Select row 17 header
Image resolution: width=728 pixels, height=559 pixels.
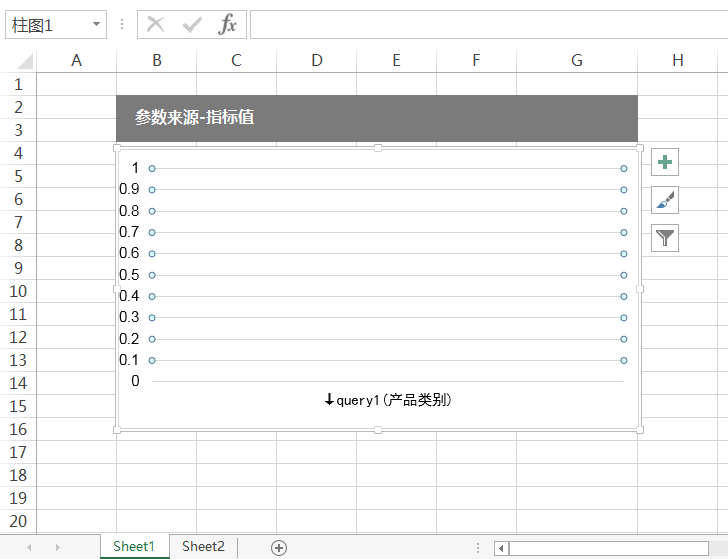(18, 452)
